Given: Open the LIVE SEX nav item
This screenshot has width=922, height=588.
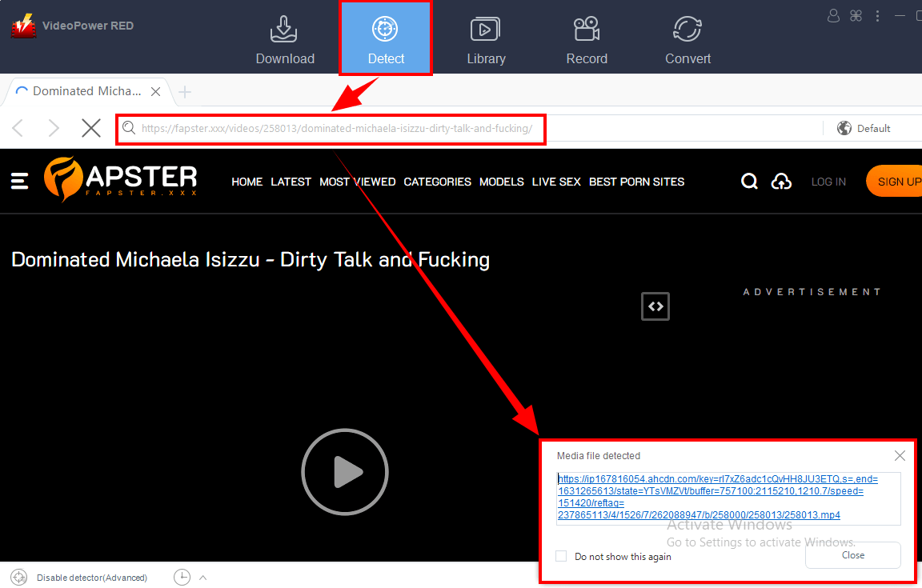Looking at the screenshot, I should pos(556,182).
